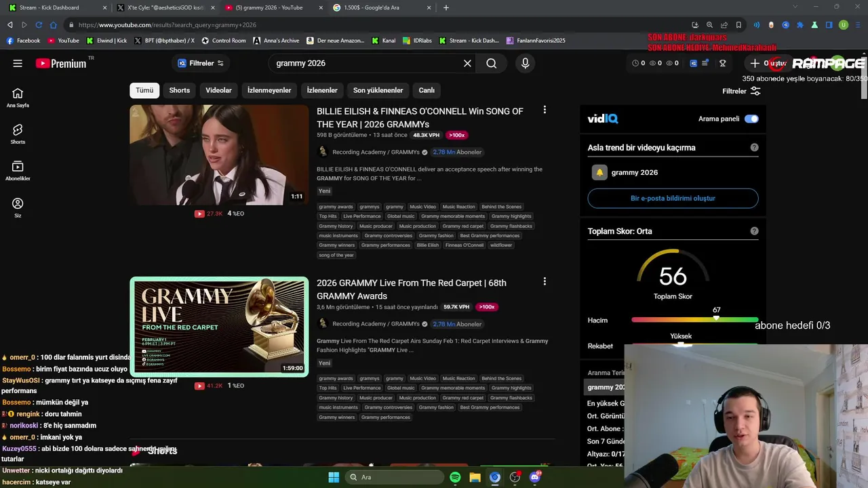This screenshot has width=868, height=488.
Task: Open vidIQ trophy icon in header
Action: click(722, 63)
